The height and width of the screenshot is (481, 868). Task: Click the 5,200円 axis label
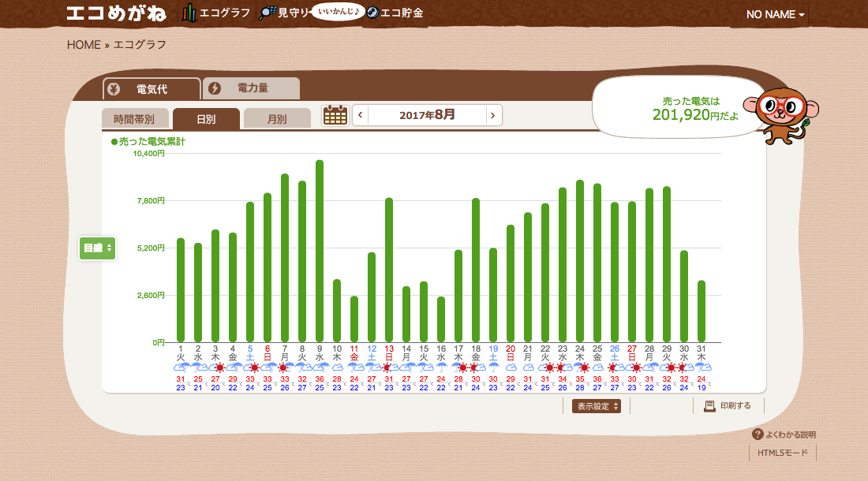click(x=151, y=248)
